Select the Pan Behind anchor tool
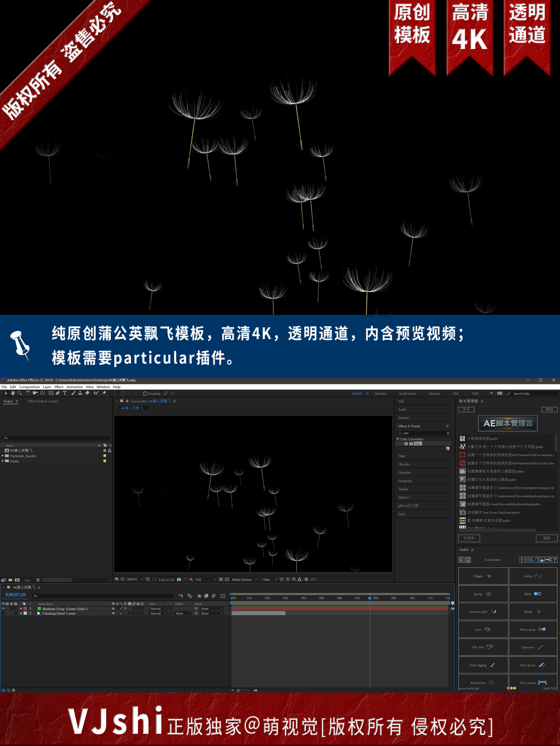This screenshot has height=746, width=560. (42, 393)
